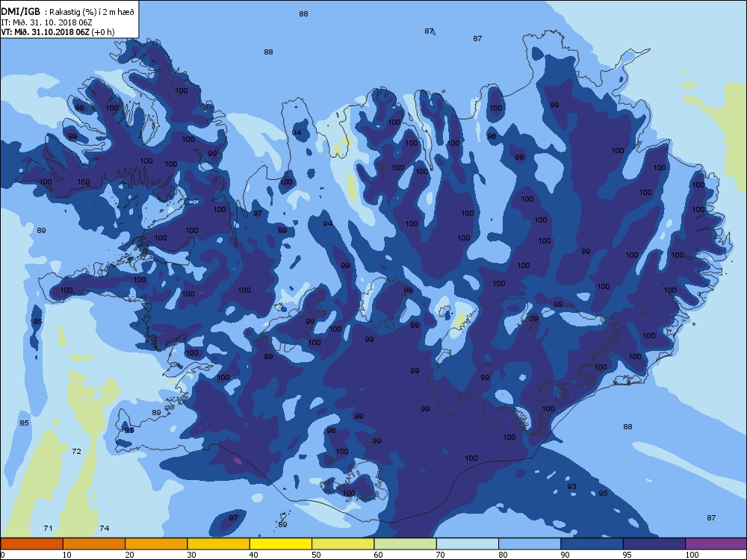Click the legend tick label 50
Image resolution: width=747 pixels, height=560 pixels.
click(316, 555)
